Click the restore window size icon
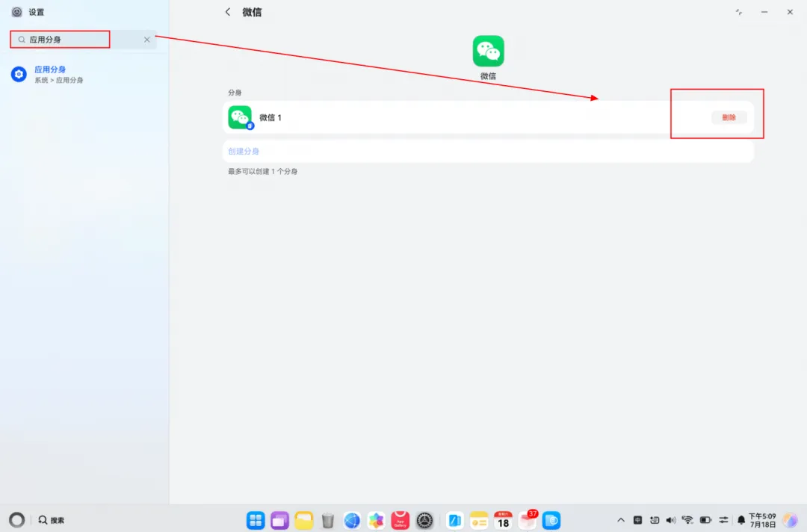 coord(738,12)
